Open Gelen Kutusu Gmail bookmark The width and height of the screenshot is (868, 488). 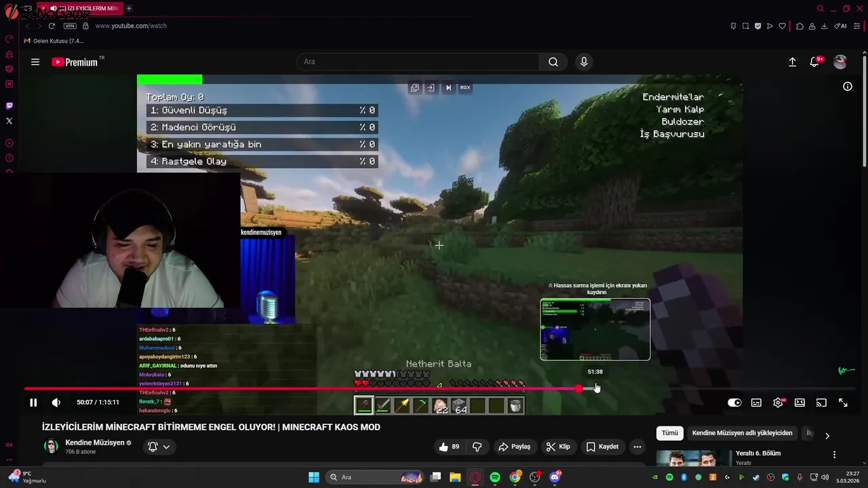tap(54, 41)
